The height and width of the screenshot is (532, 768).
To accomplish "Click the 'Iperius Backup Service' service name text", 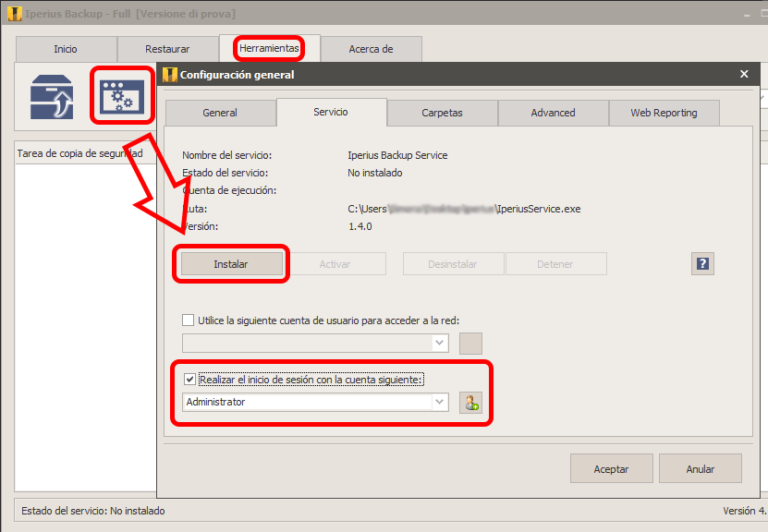I will (397, 155).
